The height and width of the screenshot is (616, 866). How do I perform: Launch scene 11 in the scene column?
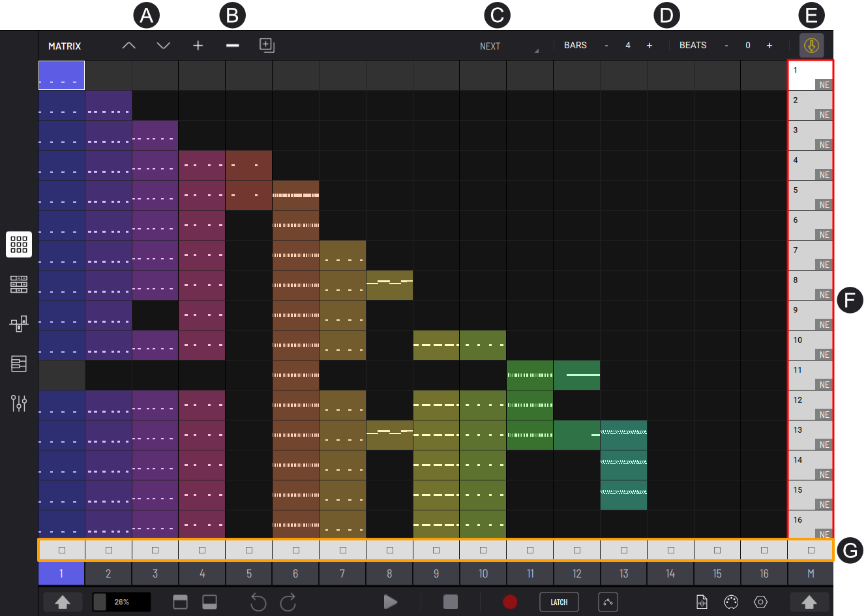point(811,375)
